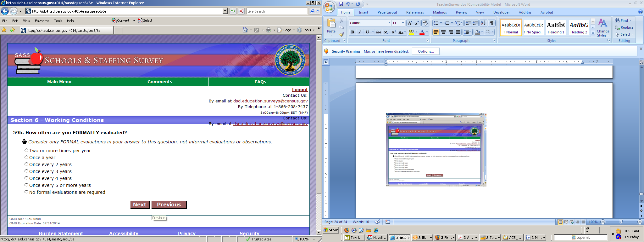Click the Home icon in Internet Explorer's toolbar
Viewport: 644px width, 242px height.
tap(245, 30)
